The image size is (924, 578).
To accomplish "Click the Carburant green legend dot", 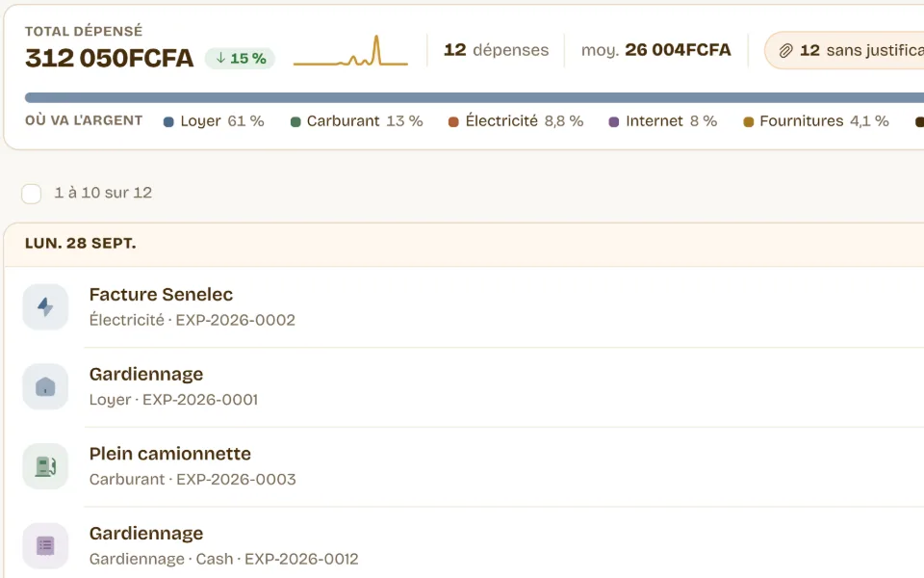I will tap(295, 122).
